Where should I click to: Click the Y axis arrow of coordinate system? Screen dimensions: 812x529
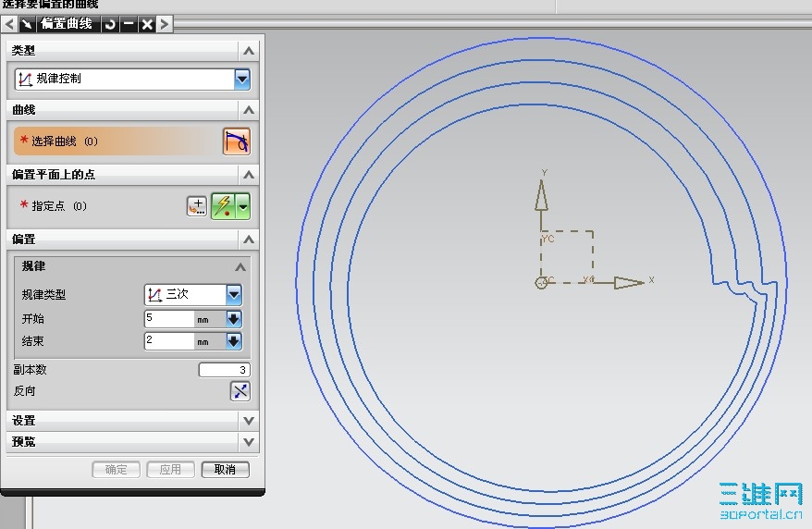pos(542,195)
